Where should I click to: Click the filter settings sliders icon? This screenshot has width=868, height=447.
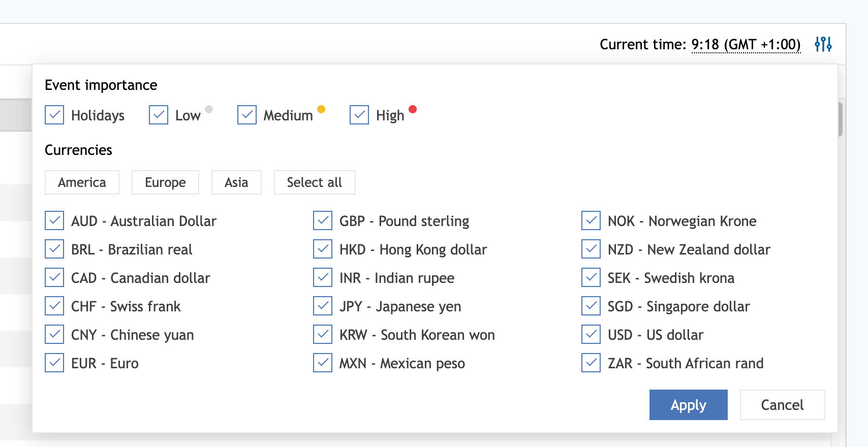823,44
